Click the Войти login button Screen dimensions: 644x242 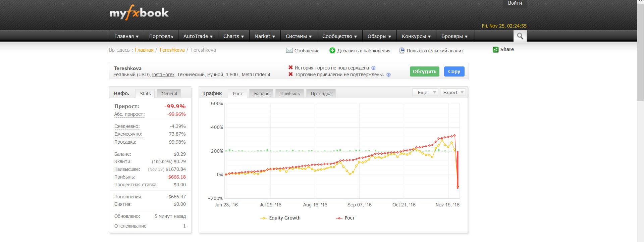515,3
